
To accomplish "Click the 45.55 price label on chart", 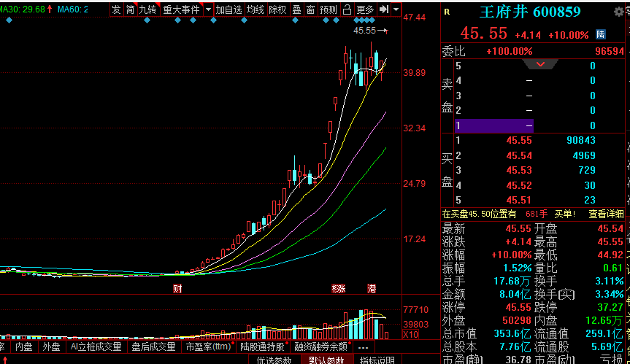I will pos(364,31).
